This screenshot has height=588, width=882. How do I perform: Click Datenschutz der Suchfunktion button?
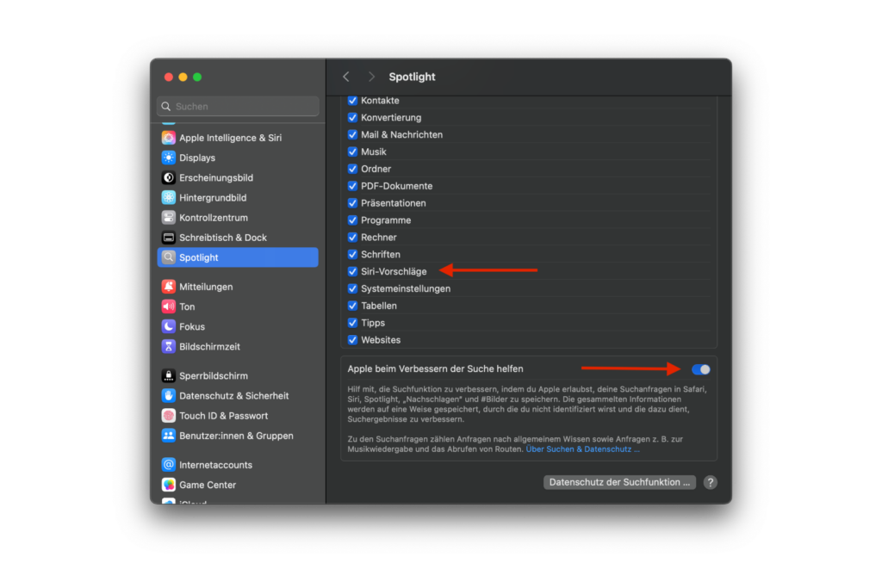tap(619, 482)
